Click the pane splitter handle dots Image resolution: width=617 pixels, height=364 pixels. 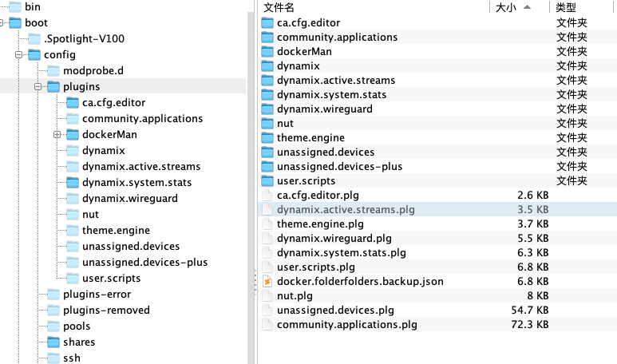(x=255, y=283)
